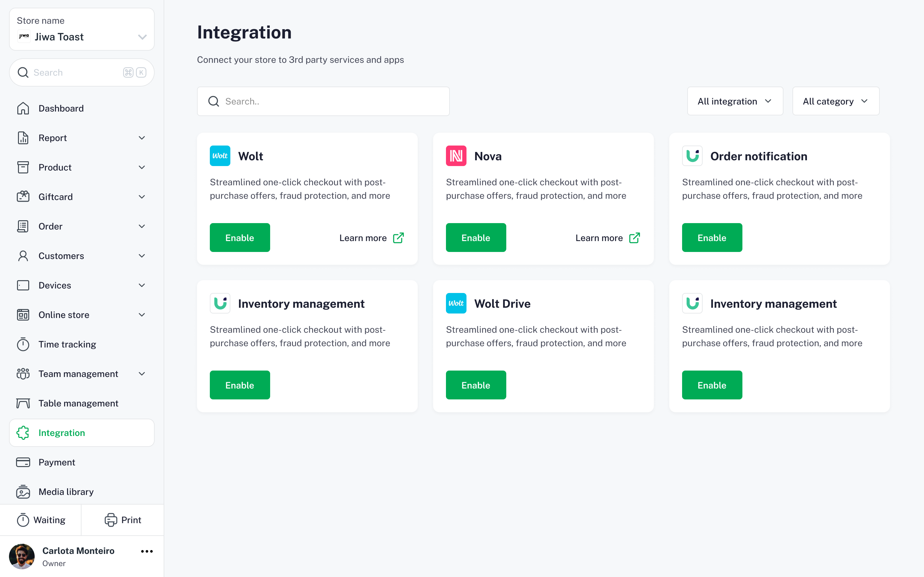Open external link icon on Nova card
This screenshot has width=924, height=577.
point(634,238)
